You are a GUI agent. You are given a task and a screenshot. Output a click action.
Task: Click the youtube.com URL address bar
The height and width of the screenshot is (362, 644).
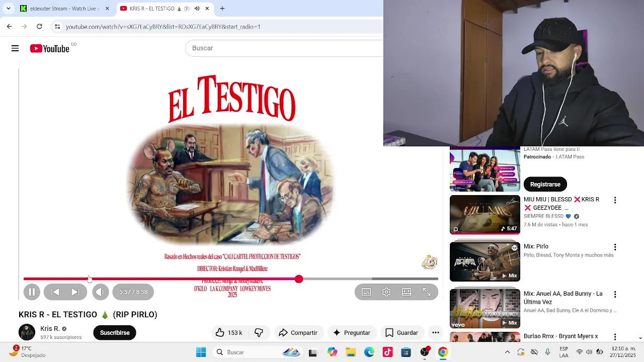click(x=163, y=27)
